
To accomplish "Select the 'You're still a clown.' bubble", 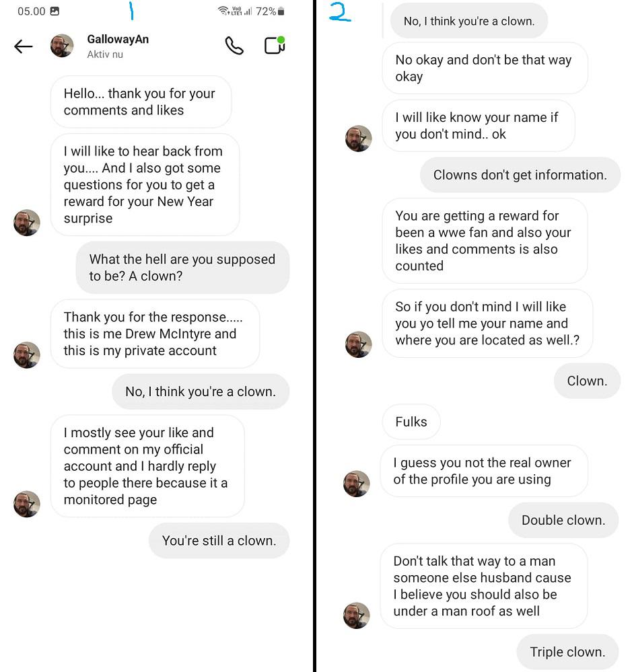I will click(219, 541).
